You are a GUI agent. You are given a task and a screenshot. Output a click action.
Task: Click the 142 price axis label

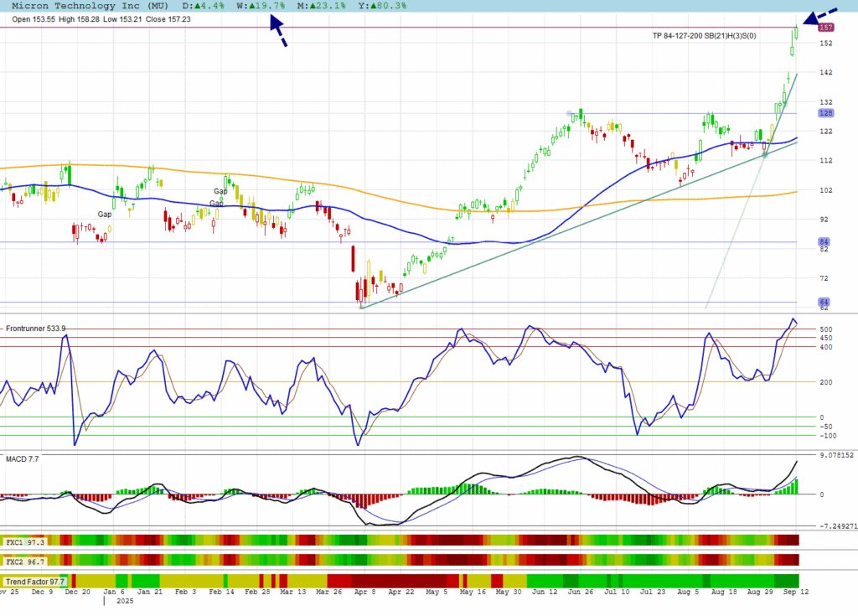coord(825,72)
